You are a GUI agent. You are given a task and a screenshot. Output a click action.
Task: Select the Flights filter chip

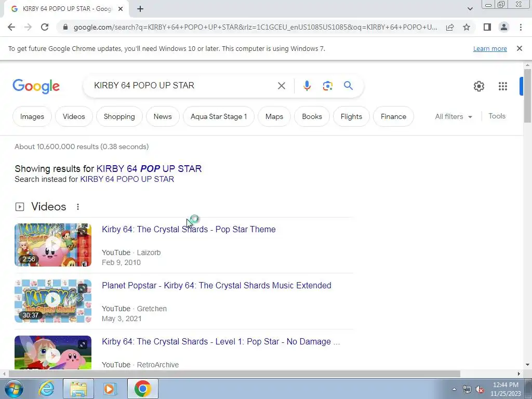click(351, 116)
